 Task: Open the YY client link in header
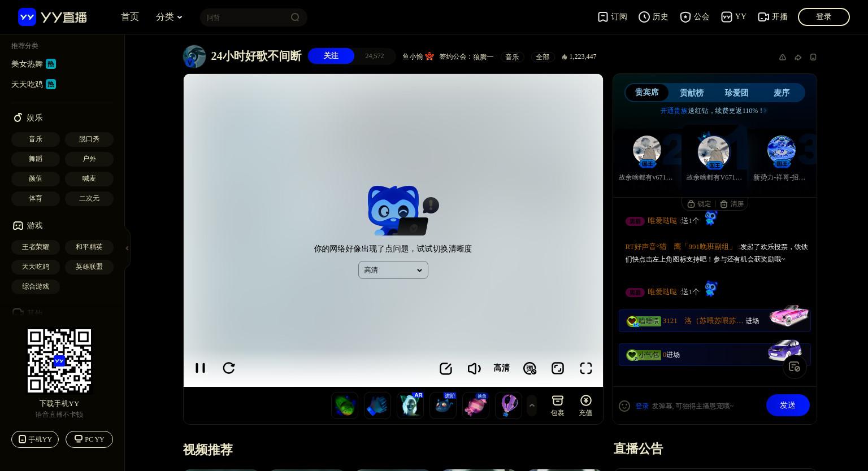coord(734,17)
